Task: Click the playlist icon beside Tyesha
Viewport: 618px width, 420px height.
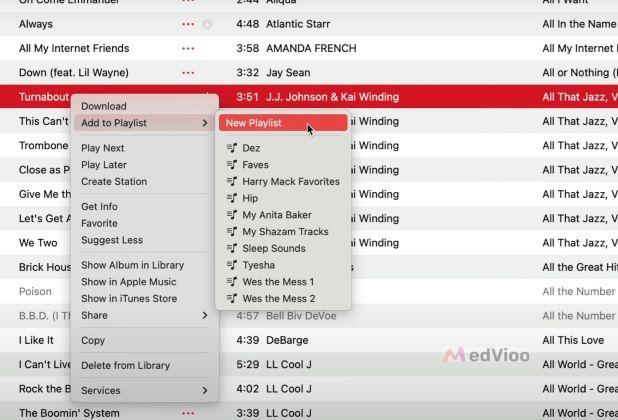Action: pos(232,265)
